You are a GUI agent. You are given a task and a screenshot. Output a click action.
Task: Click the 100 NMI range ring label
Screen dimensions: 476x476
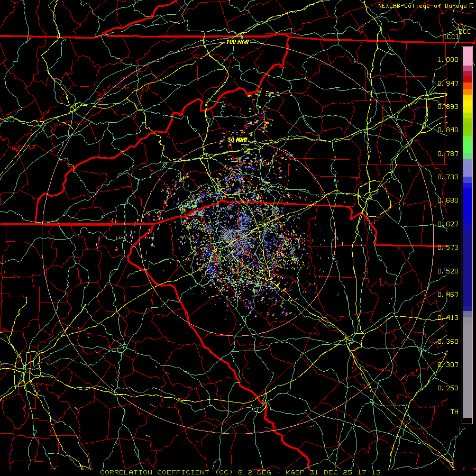(237, 42)
